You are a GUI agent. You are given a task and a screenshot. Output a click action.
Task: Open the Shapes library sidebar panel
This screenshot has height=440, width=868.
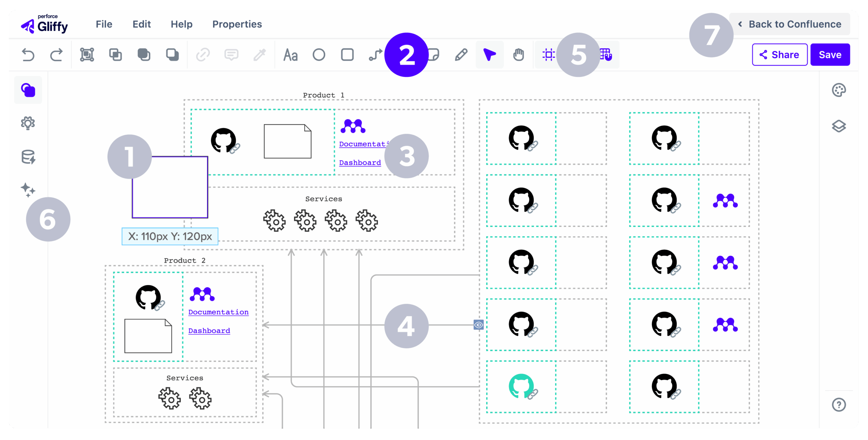pos(28,90)
